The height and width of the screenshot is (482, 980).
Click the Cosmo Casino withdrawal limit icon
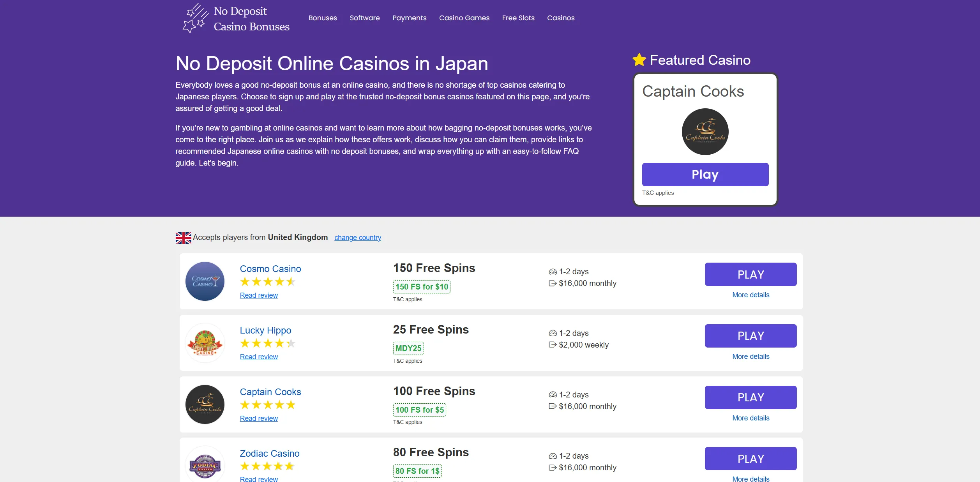[x=553, y=283]
